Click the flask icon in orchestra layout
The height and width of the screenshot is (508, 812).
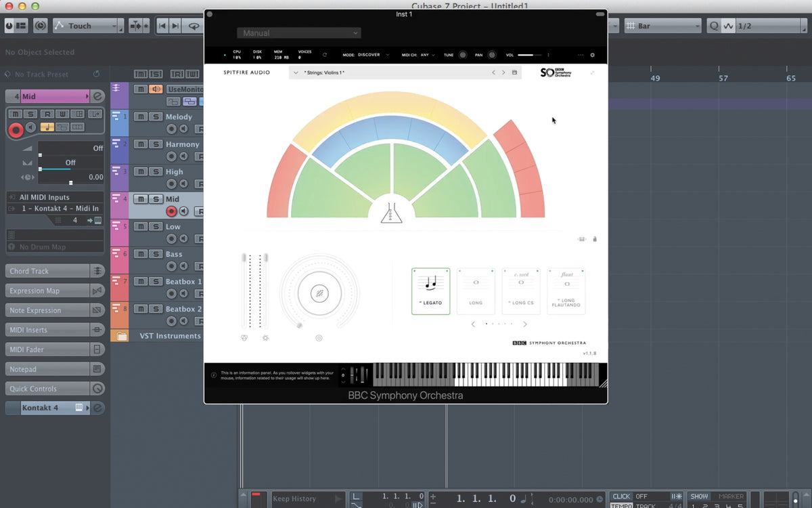[391, 213]
